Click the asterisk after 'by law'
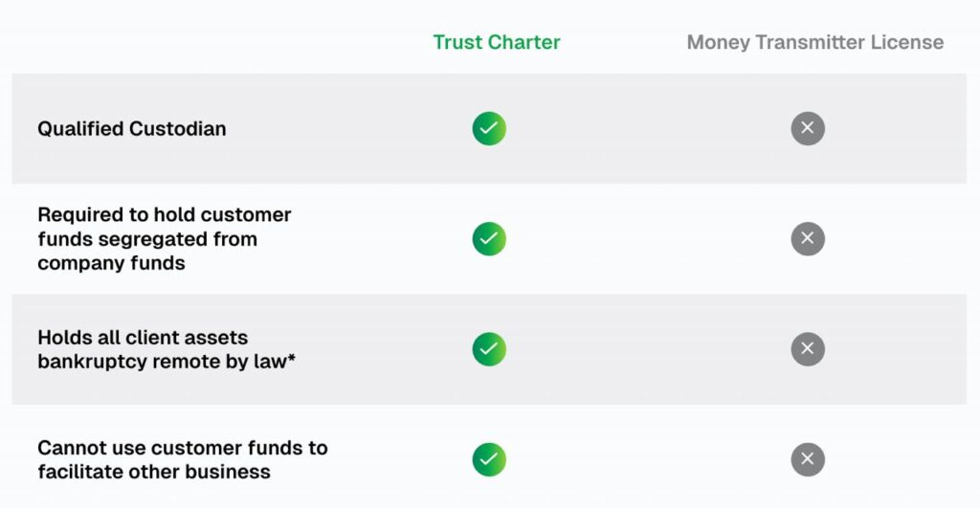The image size is (980, 508). tap(291, 358)
